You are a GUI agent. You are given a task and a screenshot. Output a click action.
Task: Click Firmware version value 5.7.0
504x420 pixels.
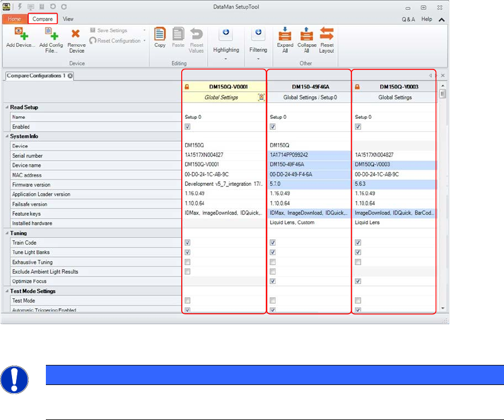click(x=275, y=184)
